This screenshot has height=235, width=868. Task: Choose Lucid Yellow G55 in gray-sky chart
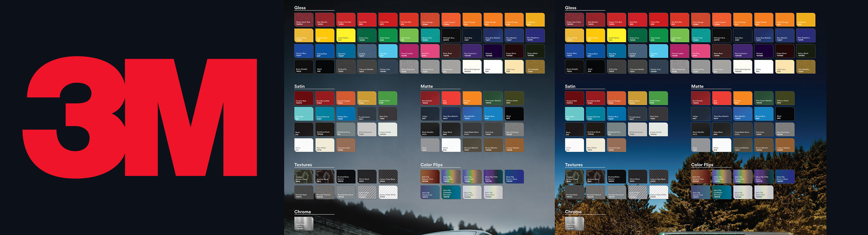point(346,36)
